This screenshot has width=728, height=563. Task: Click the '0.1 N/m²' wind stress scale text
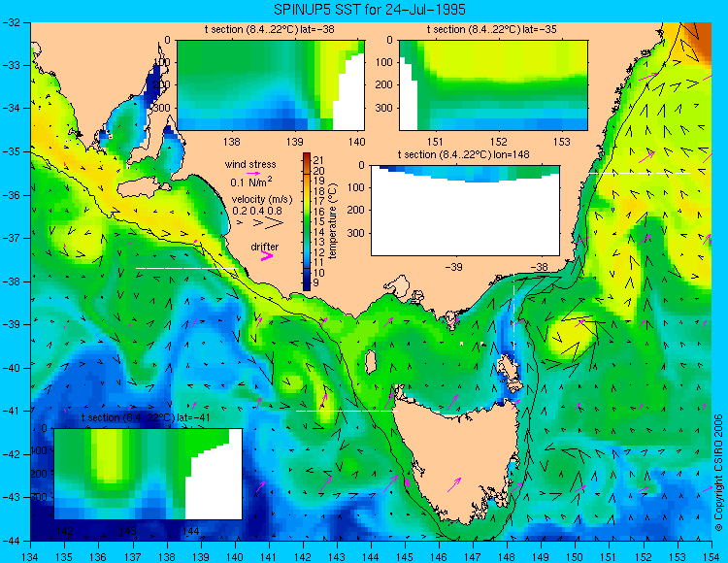[x=251, y=182]
